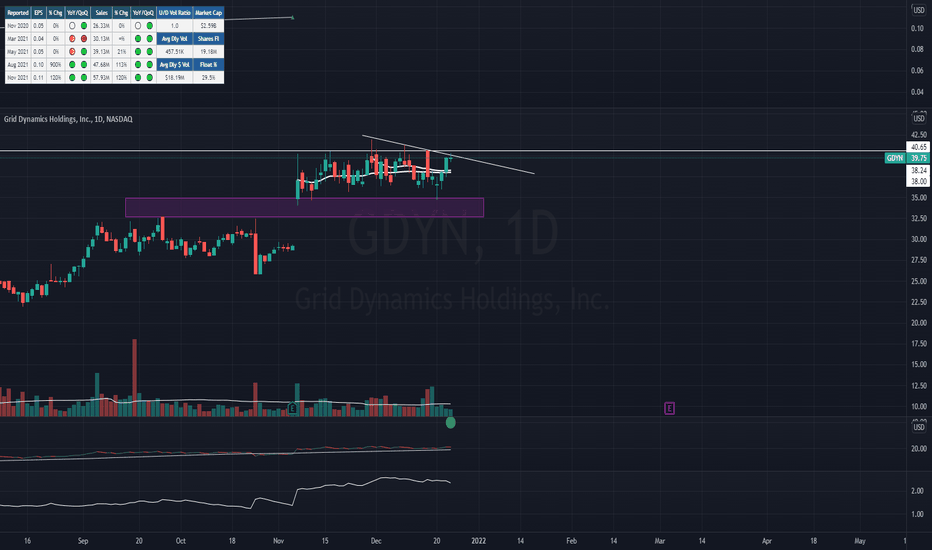Click the 'Avg Dly Vol' header cell

coord(174,39)
